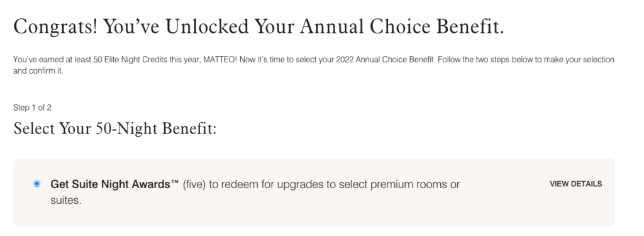This screenshot has width=644, height=236.
Task: Click the word Unlocked in the headline
Action: point(208,26)
